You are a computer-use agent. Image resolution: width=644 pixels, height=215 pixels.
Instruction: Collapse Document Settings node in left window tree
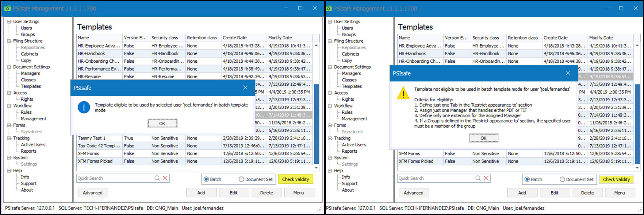pos(9,67)
